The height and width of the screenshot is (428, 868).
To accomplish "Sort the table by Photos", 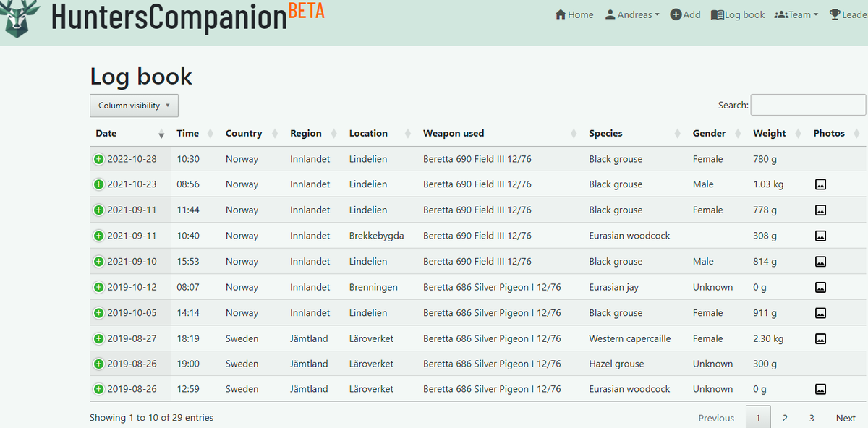I will [x=837, y=134].
